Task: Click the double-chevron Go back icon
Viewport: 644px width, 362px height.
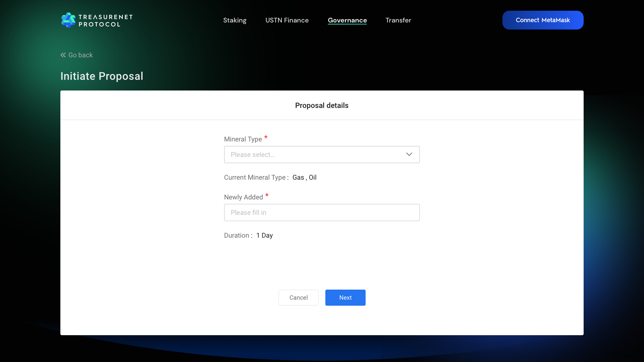Action: coord(63,55)
